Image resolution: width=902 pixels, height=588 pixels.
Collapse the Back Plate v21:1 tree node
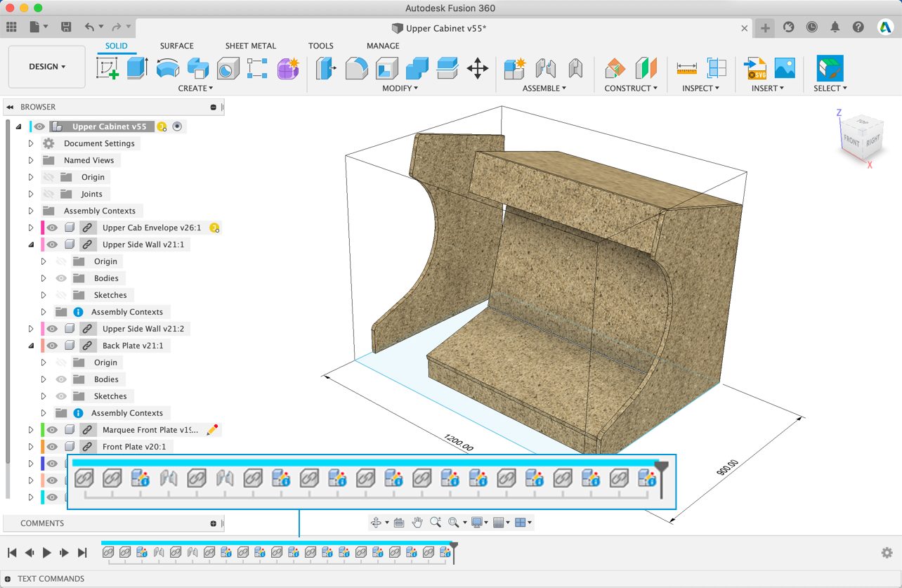pos(31,346)
